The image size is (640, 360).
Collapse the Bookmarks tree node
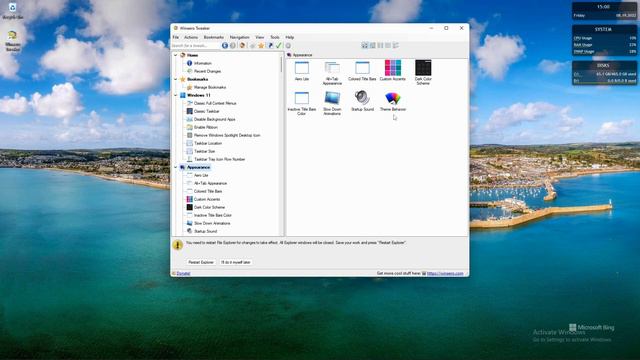(176, 79)
